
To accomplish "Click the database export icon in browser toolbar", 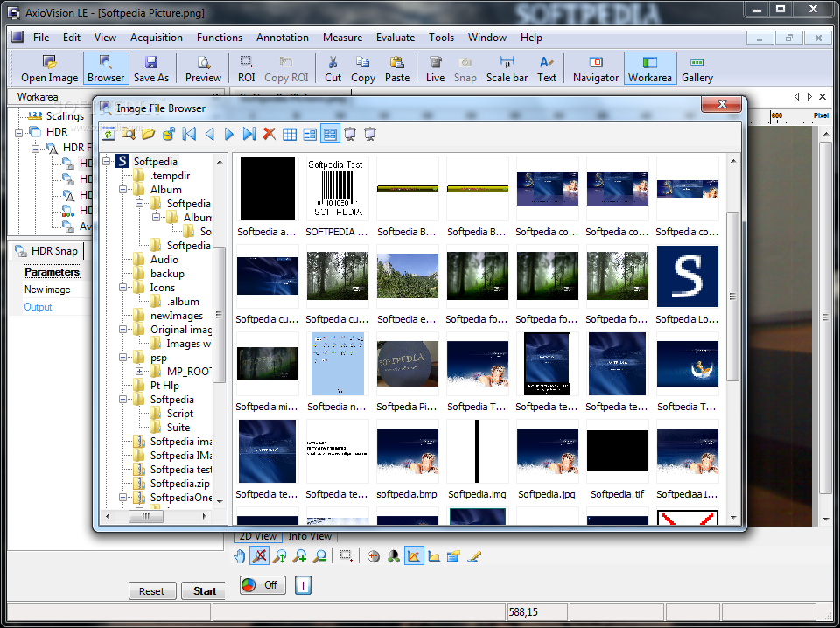I will [169, 134].
